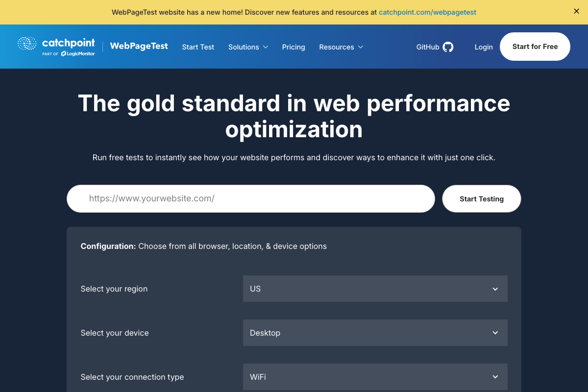
Task: Click the LogicMonitor 'Part of' logo
Action: (x=69, y=53)
